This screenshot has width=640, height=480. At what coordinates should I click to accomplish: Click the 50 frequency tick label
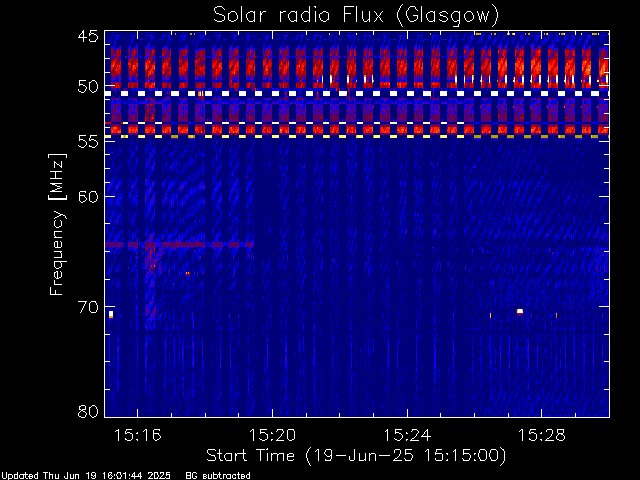(x=88, y=87)
